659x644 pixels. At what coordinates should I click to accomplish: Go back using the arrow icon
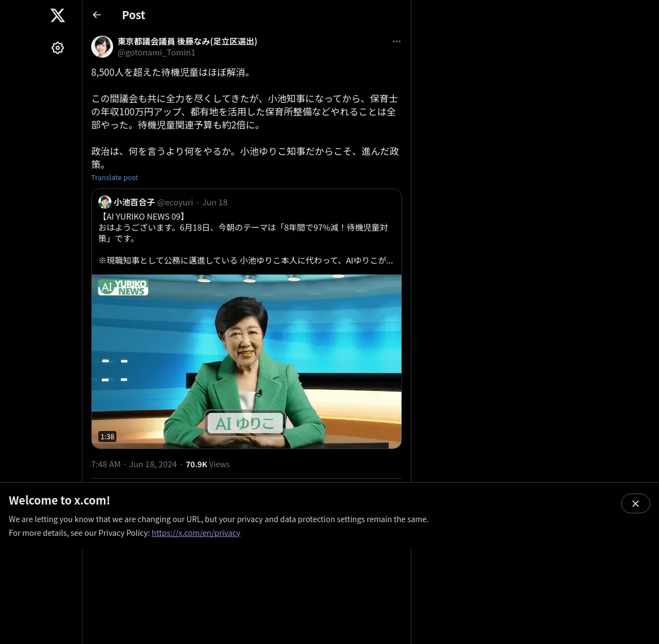(97, 15)
